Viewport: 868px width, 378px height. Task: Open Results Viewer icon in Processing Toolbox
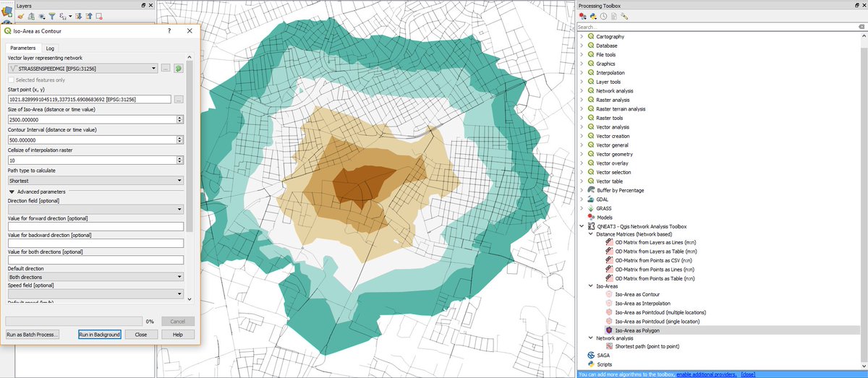(614, 16)
